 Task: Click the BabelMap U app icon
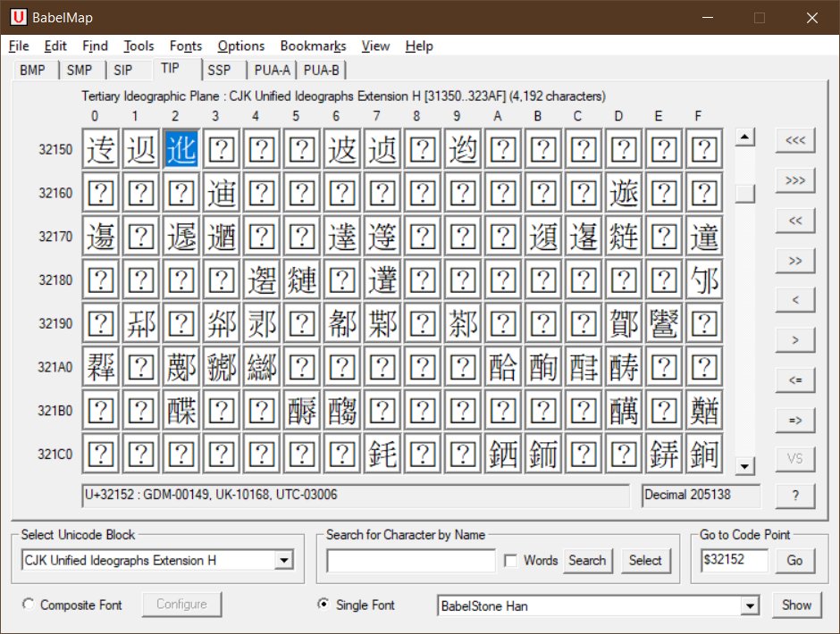18,17
